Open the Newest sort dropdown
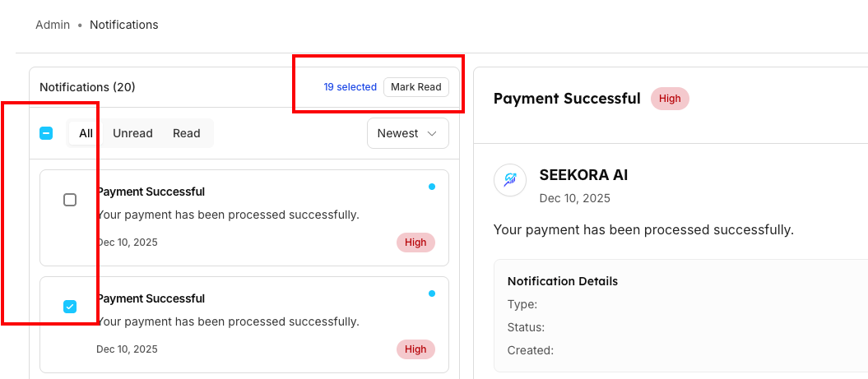868x379 pixels. click(407, 133)
